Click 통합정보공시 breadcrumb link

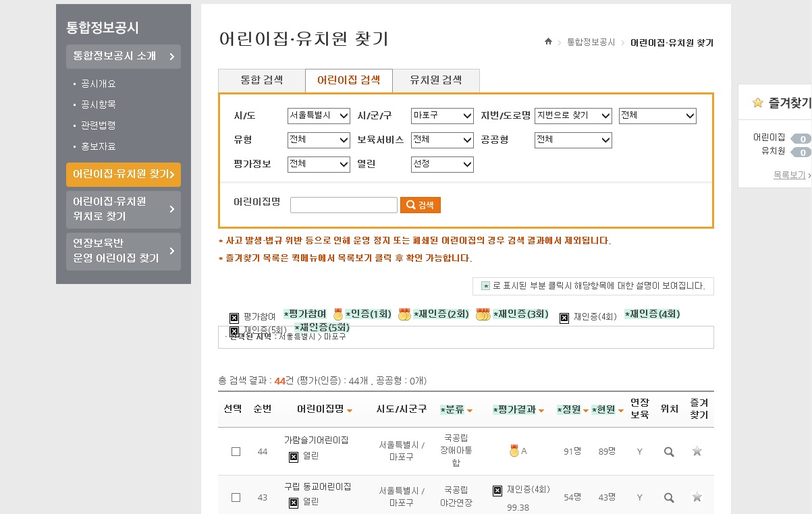point(591,42)
